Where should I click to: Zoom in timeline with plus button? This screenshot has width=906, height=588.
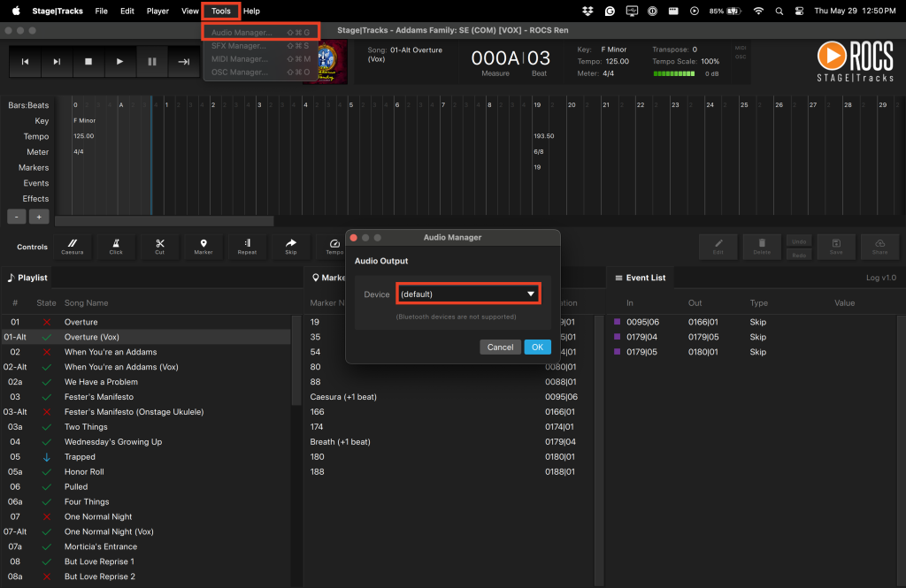(39, 217)
